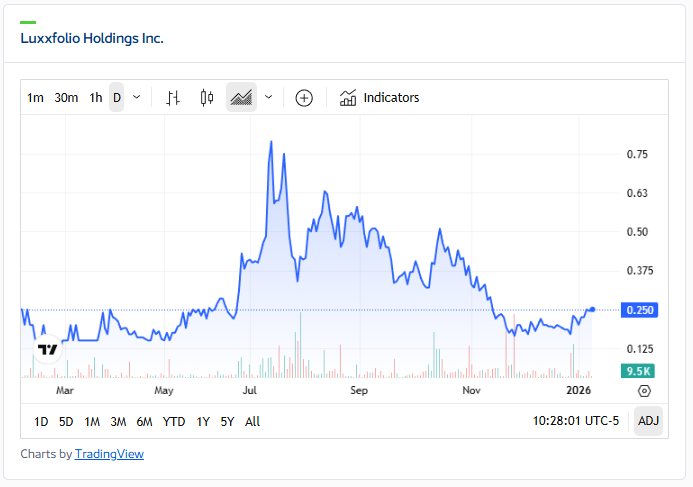Image resolution: width=693 pixels, height=487 pixels.
Task: Click the TradingView logo on chart
Action: 48,350
